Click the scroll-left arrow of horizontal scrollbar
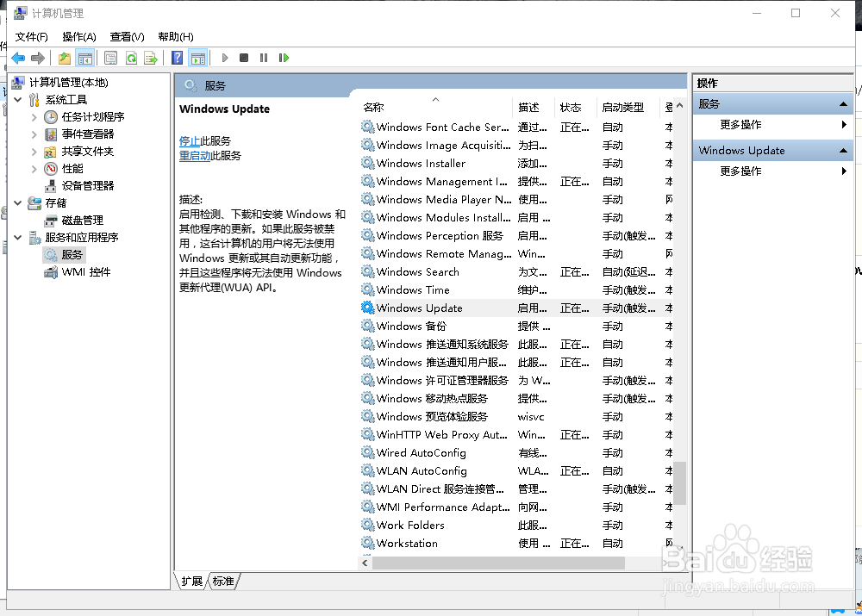 pyautogui.click(x=365, y=563)
